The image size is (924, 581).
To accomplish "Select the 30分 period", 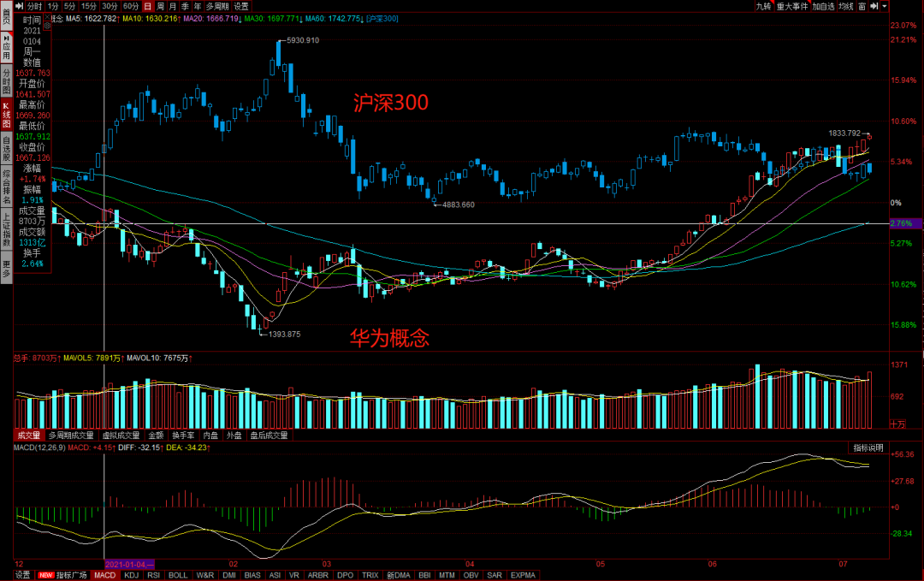I will click(110, 6).
